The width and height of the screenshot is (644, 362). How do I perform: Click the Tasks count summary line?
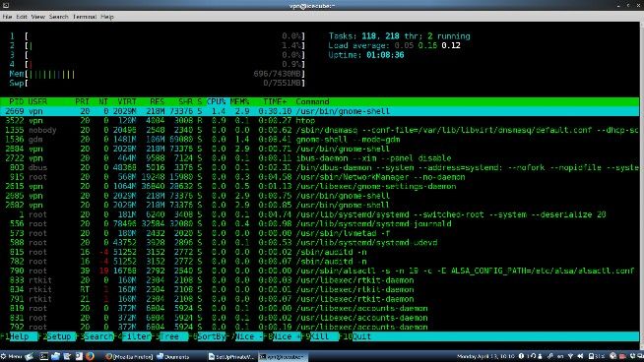399,36
